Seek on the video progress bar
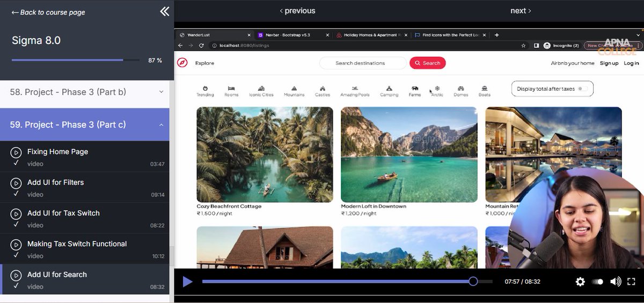This screenshot has height=303, width=644. pos(347,282)
